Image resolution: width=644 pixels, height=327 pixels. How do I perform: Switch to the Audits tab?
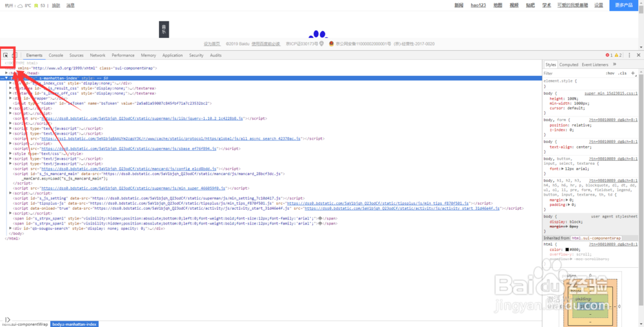click(x=216, y=55)
